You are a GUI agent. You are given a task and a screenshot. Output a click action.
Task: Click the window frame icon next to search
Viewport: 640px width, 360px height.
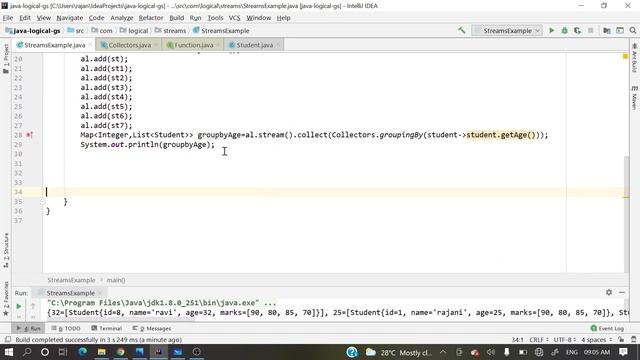click(620, 30)
